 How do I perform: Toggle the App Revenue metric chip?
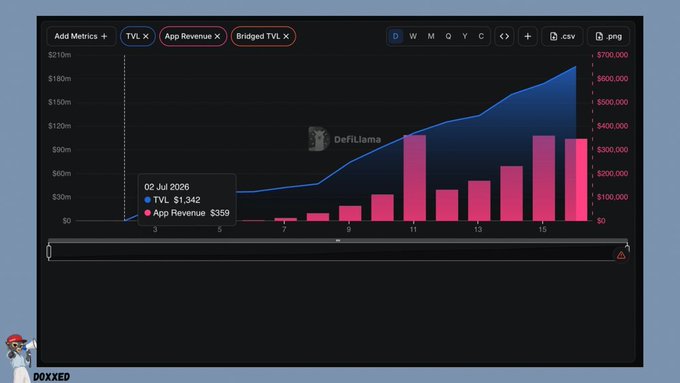point(193,36)
